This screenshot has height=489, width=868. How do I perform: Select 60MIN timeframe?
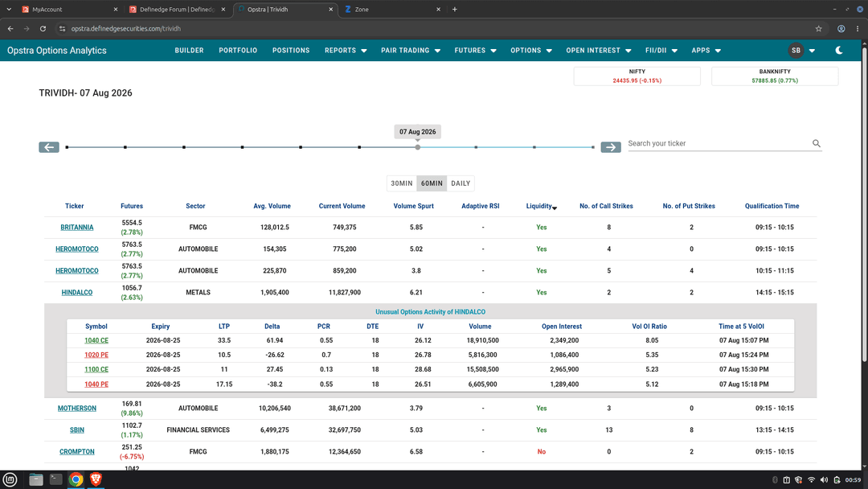point(432,183)
